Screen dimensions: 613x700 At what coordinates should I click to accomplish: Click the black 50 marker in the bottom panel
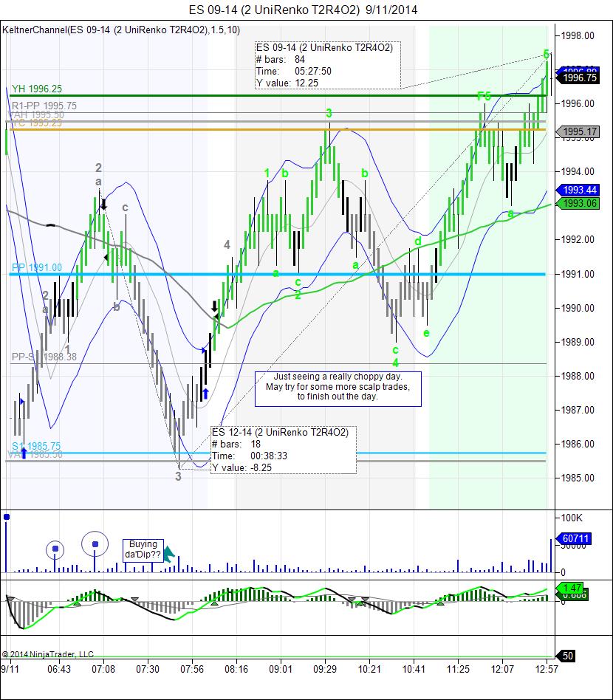(566, 656)
